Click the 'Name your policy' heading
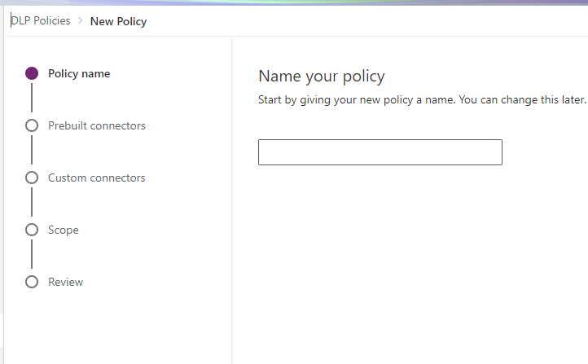Screen dimensions: 588x364 pos(321,77)
